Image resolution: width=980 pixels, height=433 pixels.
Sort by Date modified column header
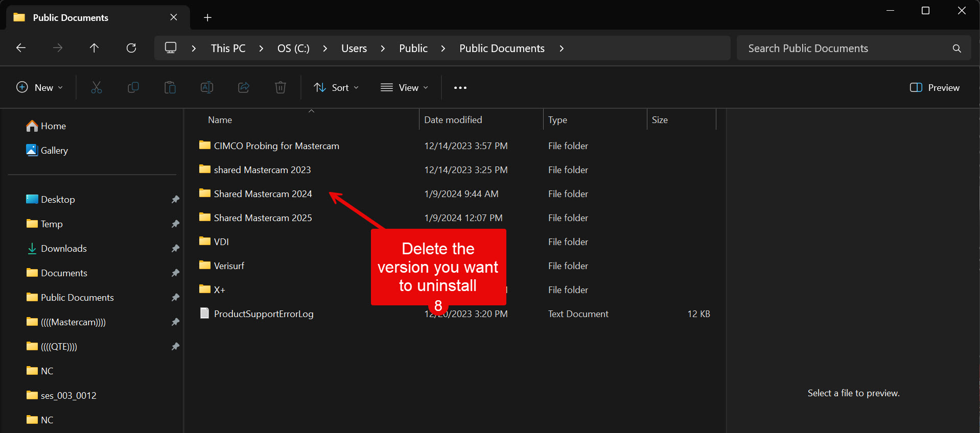[x=453, y=120]
